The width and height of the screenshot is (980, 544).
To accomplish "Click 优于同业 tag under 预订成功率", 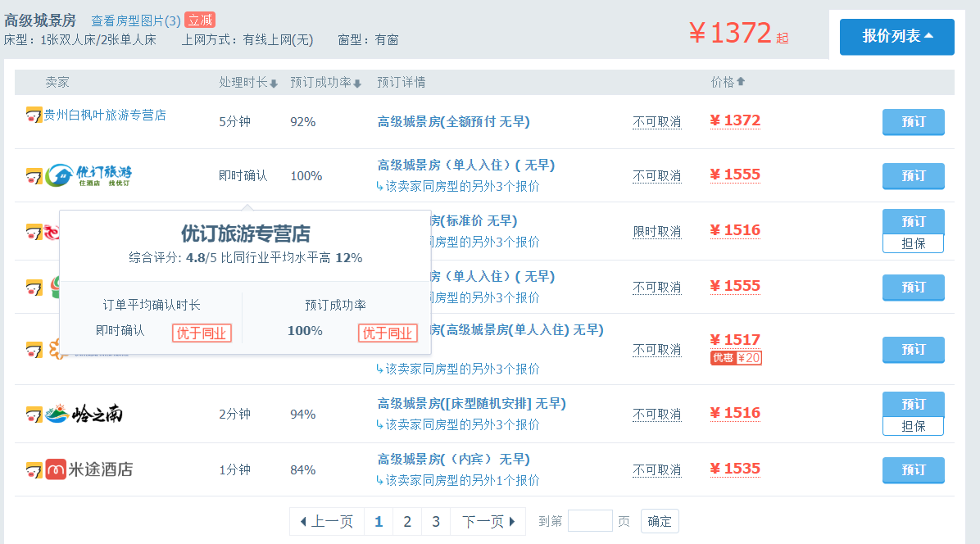I will pyautogui.click(x=388, y=333).
